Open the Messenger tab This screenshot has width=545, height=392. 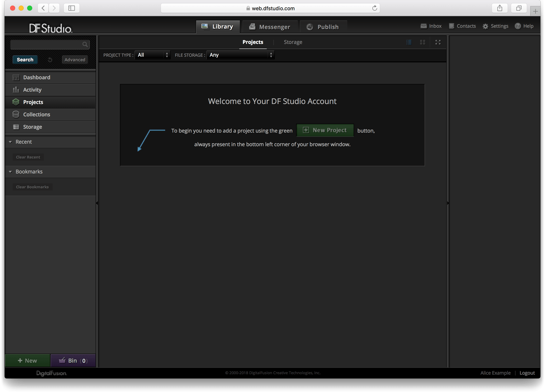pyautogui.click(x=270, y=27)
